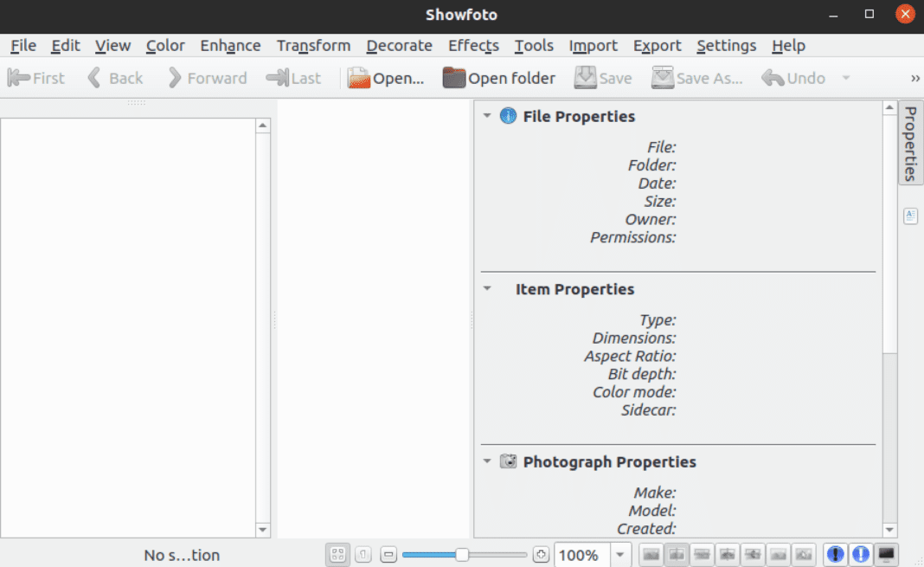The image size is (924, 567).
Task: Collapse the Item Properties section
Action: (x=486, y=288)
